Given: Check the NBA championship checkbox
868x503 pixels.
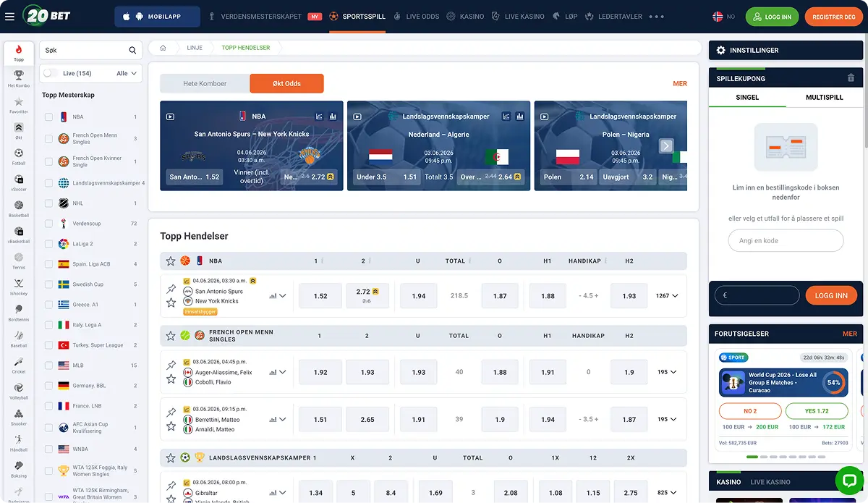Looking at the screenshot, I should 48,117.
